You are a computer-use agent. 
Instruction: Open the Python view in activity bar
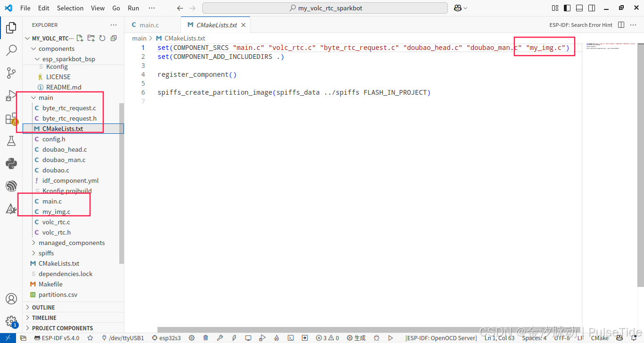(11, 163)
